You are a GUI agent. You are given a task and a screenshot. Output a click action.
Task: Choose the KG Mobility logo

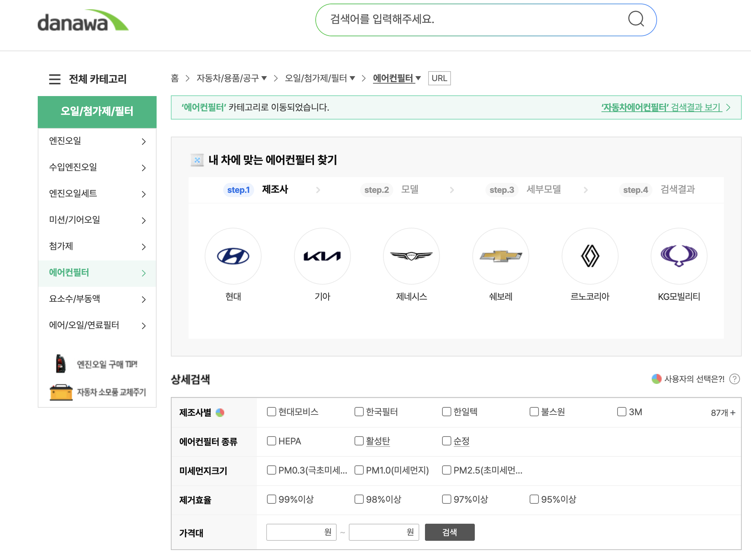679,256
